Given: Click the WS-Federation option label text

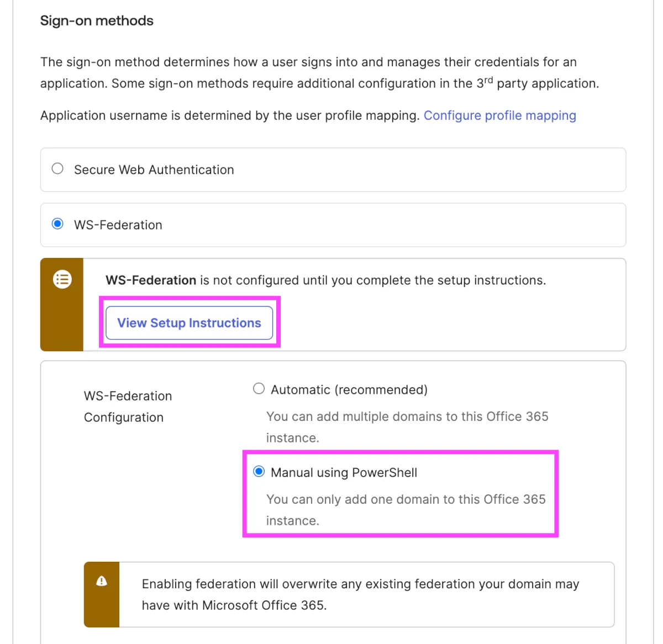Looking at the screenshot, I should pyautogui.click(x=118, y=225).
